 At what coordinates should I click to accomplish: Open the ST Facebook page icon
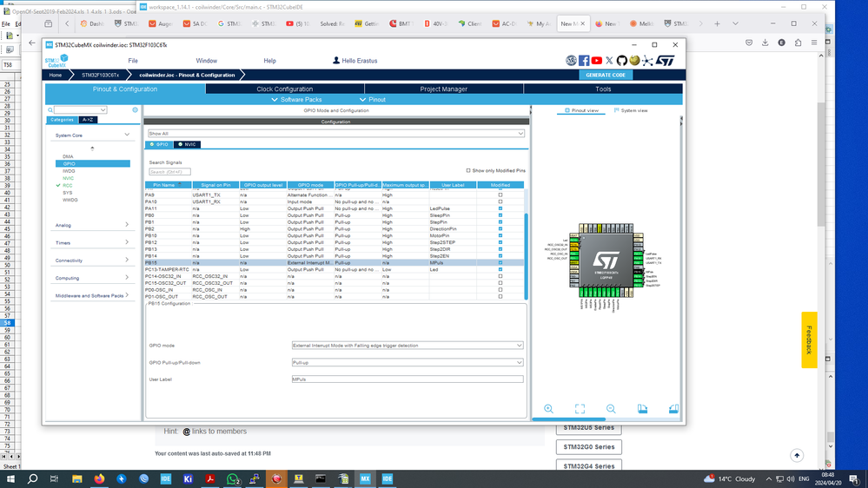pos(584,61)
